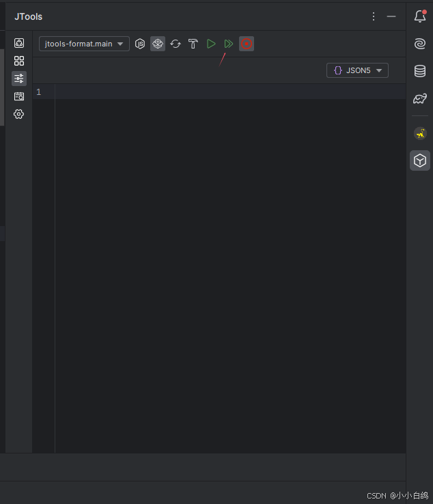The height and width of the screenshot is (504, 433).
Task: Click the red stop/record circle button
Action: tap(247, 44)
